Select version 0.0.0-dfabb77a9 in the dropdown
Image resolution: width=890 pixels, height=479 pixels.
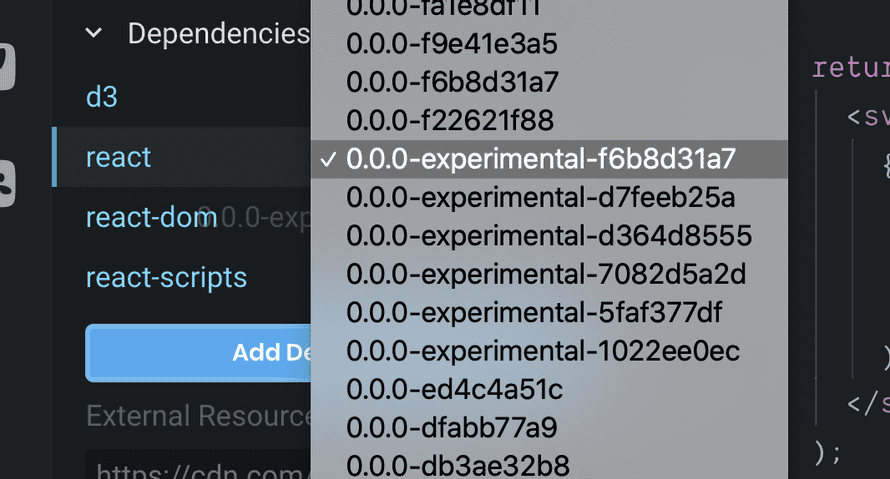point(451,428)
